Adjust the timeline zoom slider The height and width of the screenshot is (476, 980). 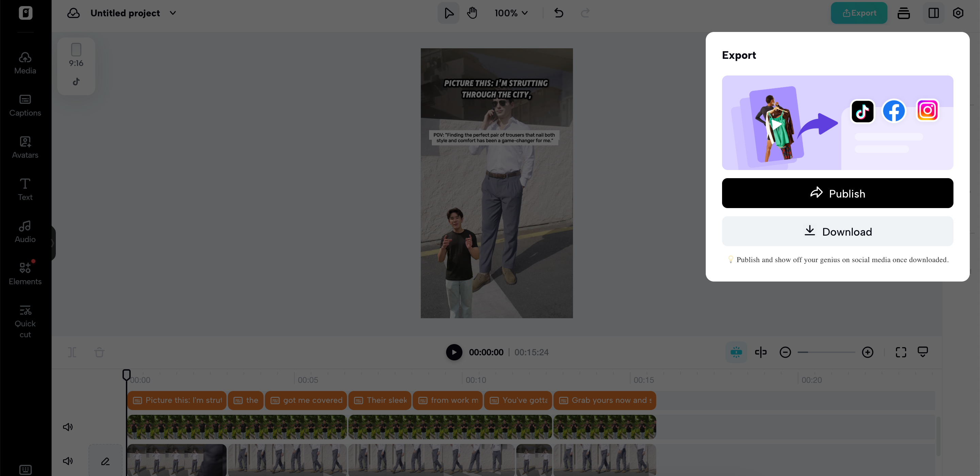826,352
